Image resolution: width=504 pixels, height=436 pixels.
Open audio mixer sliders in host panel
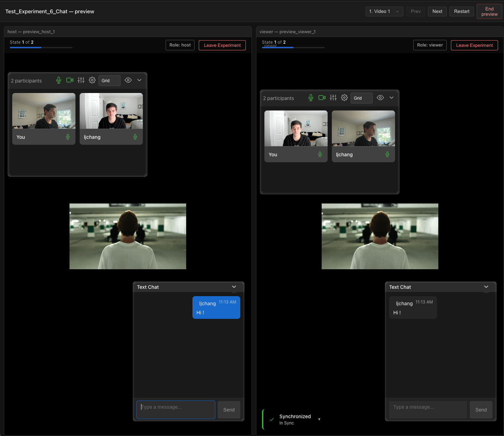[81, 80]
